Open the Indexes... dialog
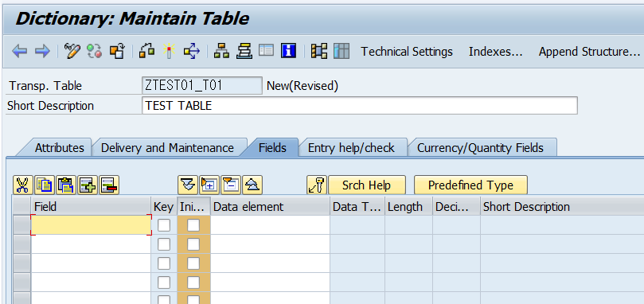 pos(495,52)
